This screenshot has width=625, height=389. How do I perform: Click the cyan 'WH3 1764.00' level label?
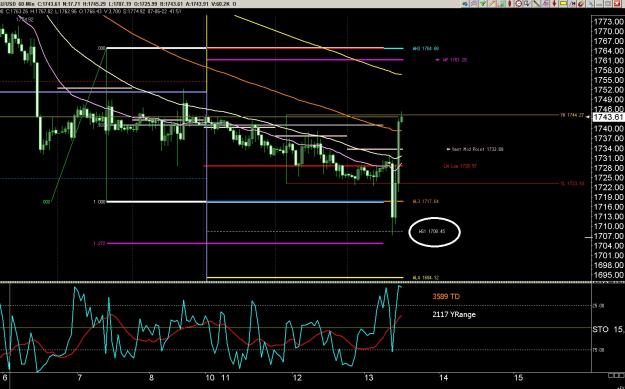[x=426, y=49]
